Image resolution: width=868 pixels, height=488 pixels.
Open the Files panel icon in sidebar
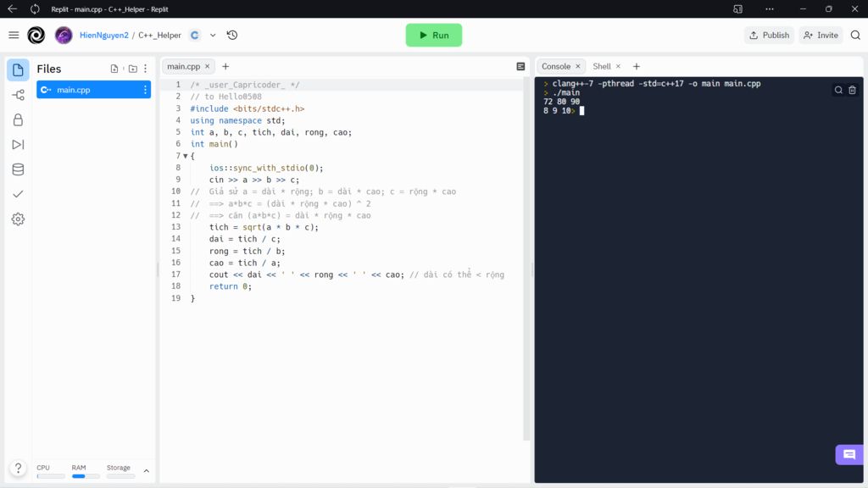coord(18,69)
